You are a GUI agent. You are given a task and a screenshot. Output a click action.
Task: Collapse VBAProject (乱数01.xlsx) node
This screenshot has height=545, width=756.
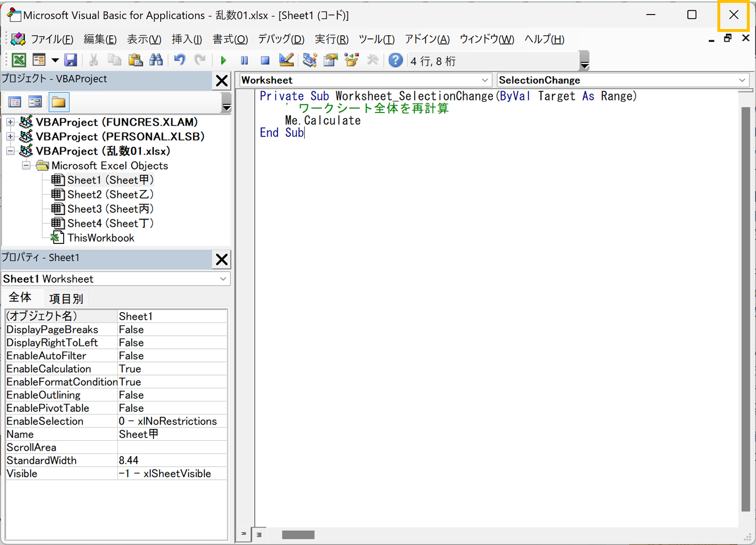point(10,151)
